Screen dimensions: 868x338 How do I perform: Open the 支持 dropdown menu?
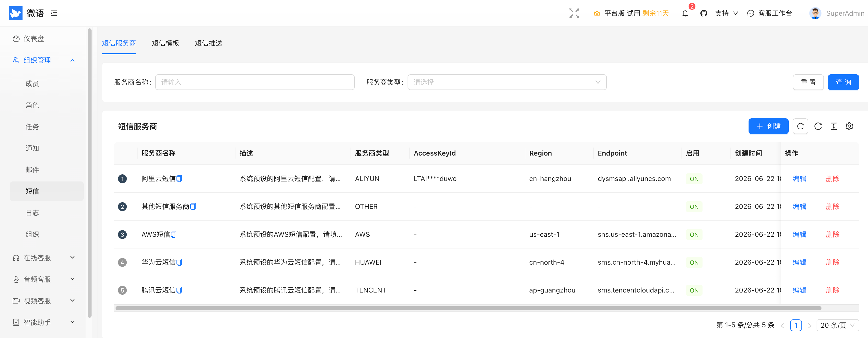click(x=727, y=13)
